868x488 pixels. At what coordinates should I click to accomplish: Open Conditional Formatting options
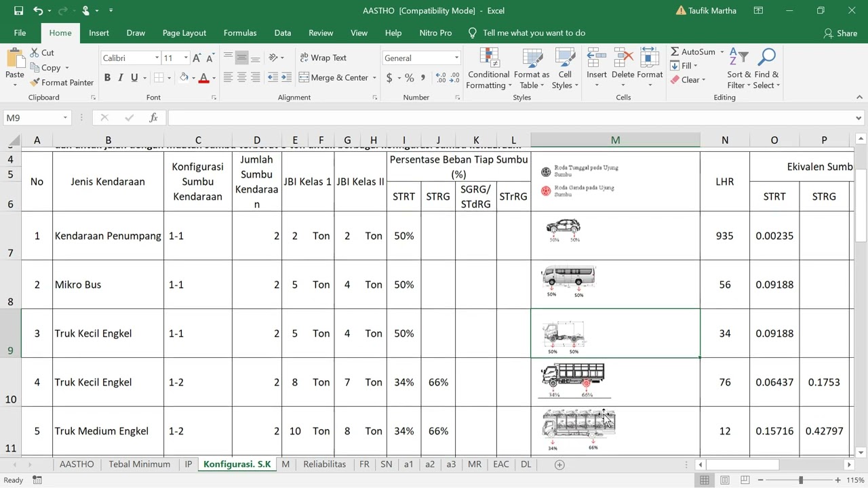(x=488, y=68)
